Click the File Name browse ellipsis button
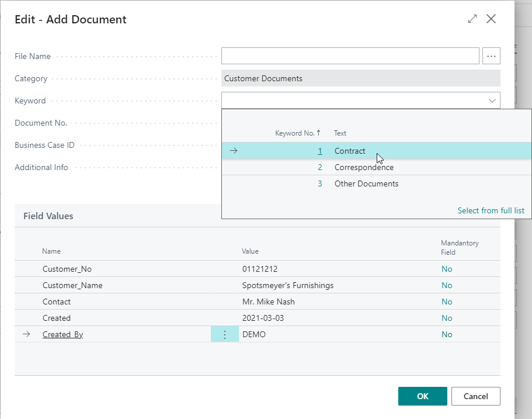Screen dimensions: 532x419 tap(491, 56)
